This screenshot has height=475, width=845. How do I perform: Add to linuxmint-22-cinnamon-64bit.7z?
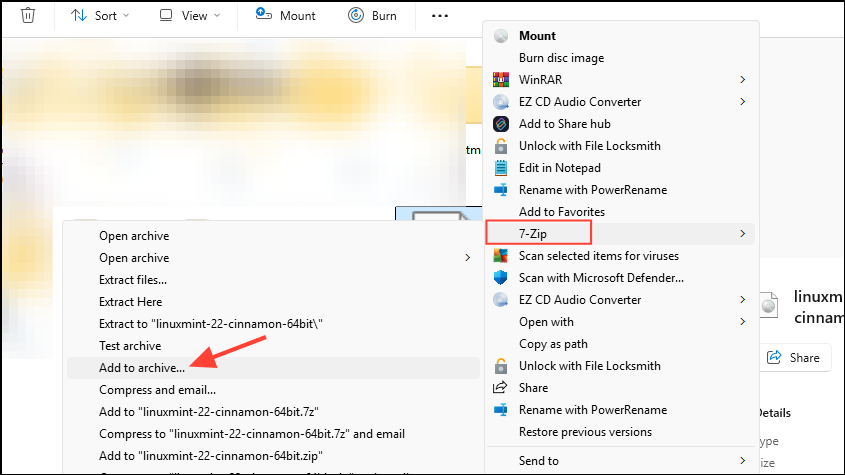(209, 412)
